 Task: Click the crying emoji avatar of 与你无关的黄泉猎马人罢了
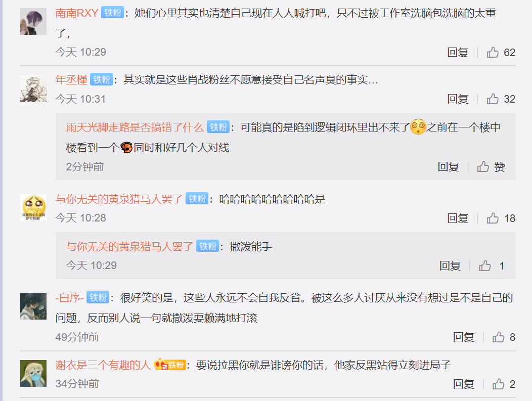33,207
